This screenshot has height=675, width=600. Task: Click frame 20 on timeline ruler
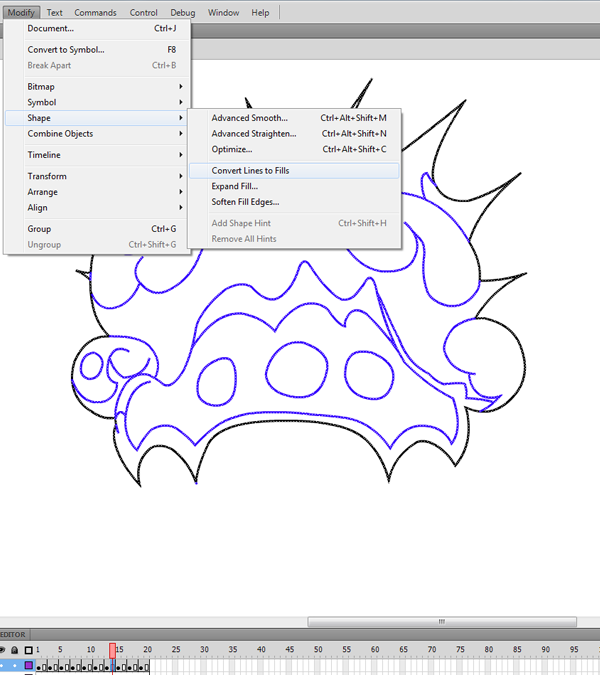pyautogui.click(x=147, y=649)
